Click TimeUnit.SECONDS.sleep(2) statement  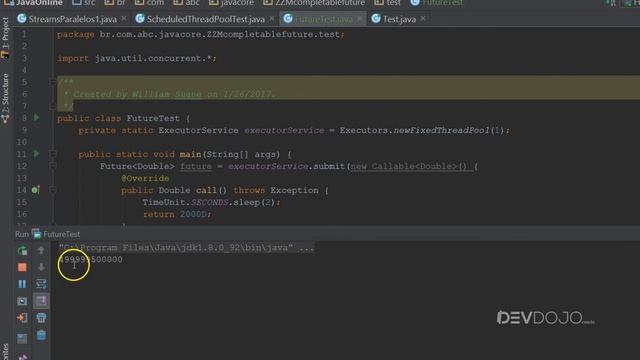click(x=211, y=202)
